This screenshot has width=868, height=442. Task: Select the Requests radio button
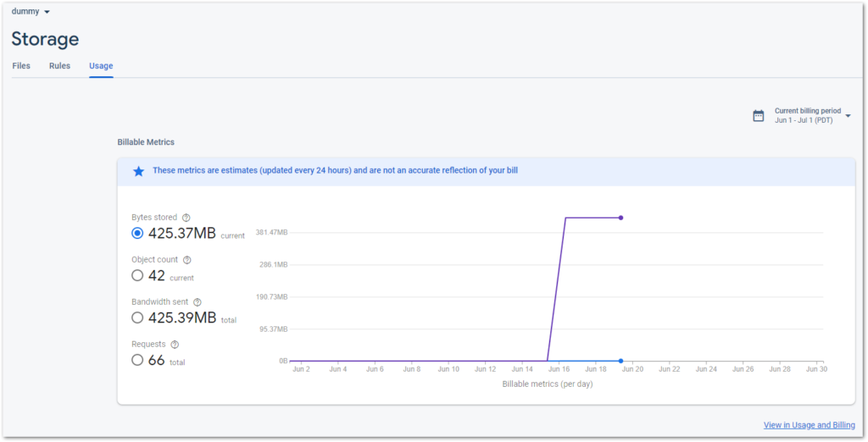pyautogui.click(x=137, y=360)
